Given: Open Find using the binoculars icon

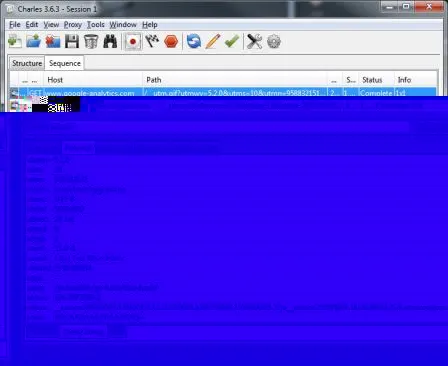Looking at the screenshot, I should pos(110,41).
